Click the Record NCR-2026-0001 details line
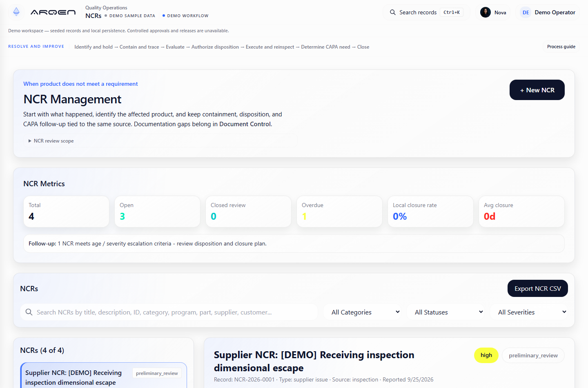This screenshot has height=388, width=588. (324, 379)
